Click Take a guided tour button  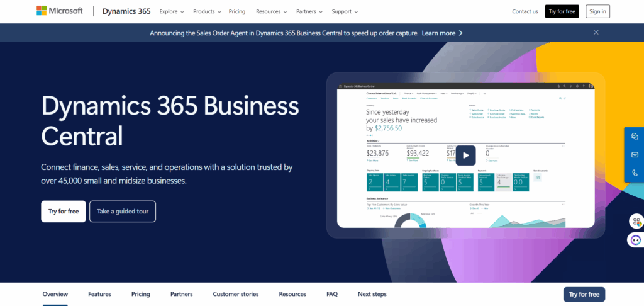tap(123, 212)
